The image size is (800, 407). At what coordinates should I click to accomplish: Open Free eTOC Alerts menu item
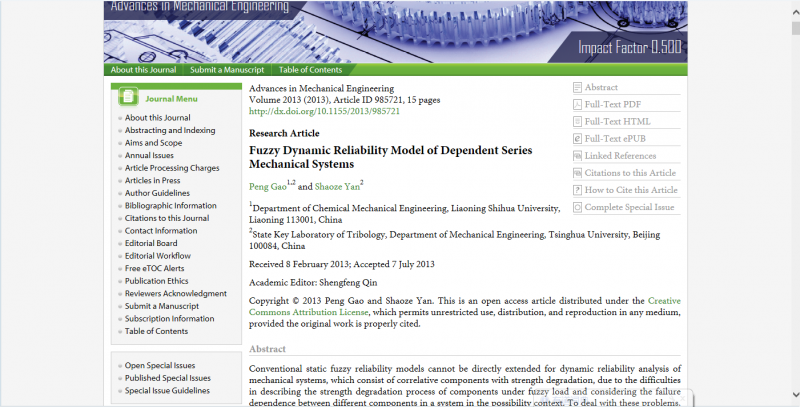point(155,268)
